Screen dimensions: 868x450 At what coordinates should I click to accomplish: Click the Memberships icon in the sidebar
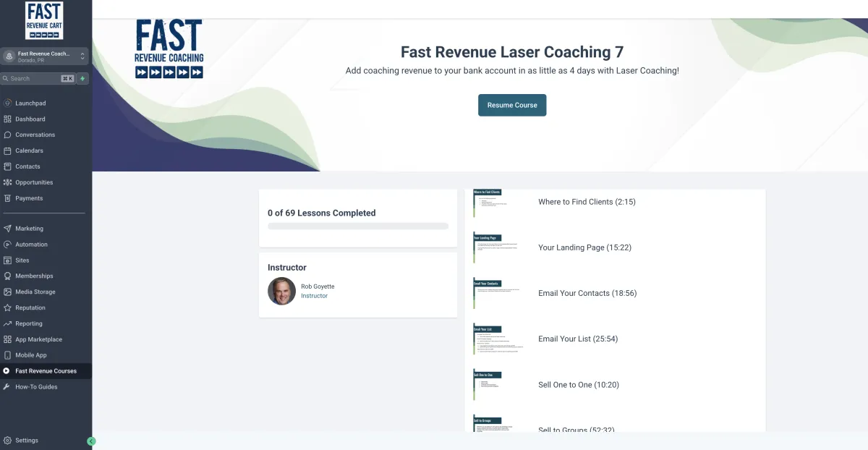(7, 276)
